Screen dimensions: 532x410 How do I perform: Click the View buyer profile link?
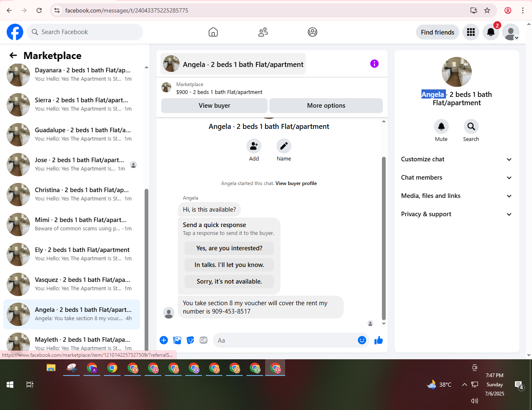click(x=296, y=183)
